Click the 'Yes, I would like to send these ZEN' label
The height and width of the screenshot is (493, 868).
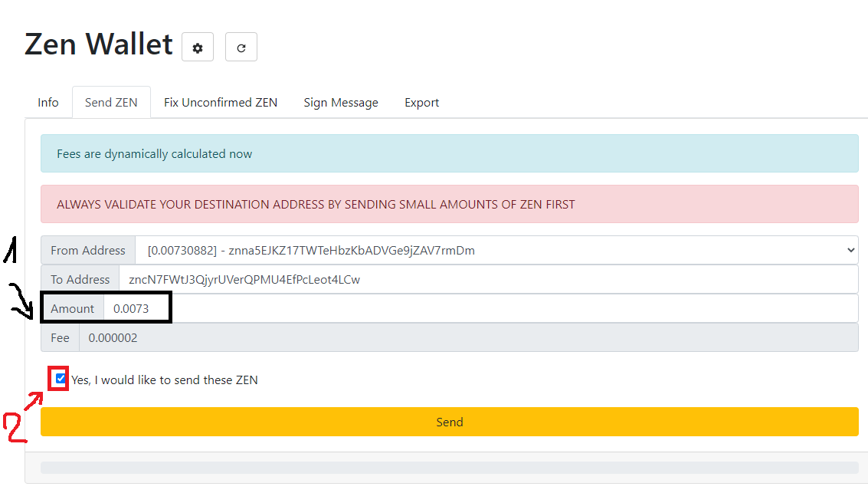click(165, 380)
